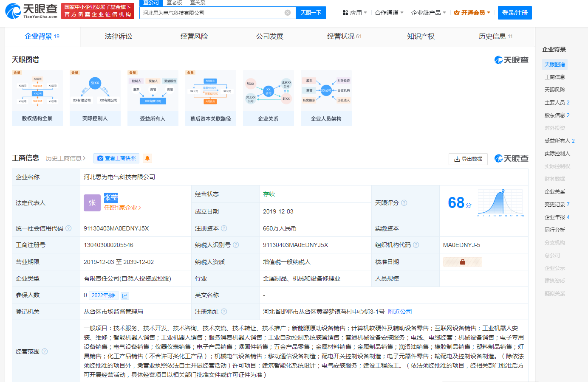Open the 幕后资本关联路径 thumbnail
The height and width of the screenshot is (382, 588).
pyautogui.click(x=211, y=98)
